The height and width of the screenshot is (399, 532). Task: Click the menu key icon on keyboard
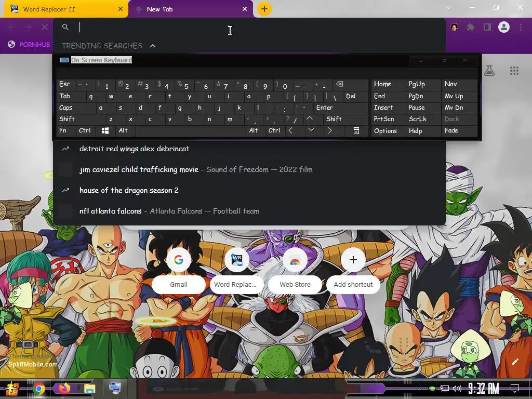click(x=356, y=130)
